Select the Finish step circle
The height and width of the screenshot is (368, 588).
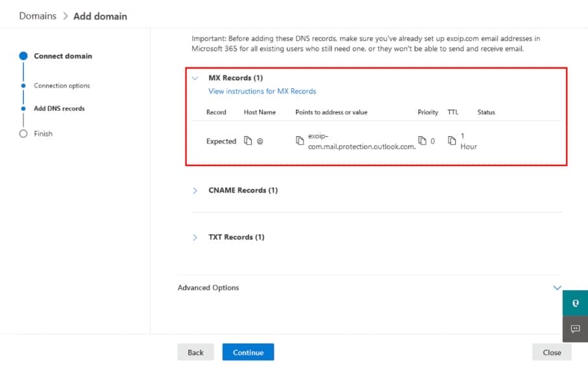coord(23,134)
